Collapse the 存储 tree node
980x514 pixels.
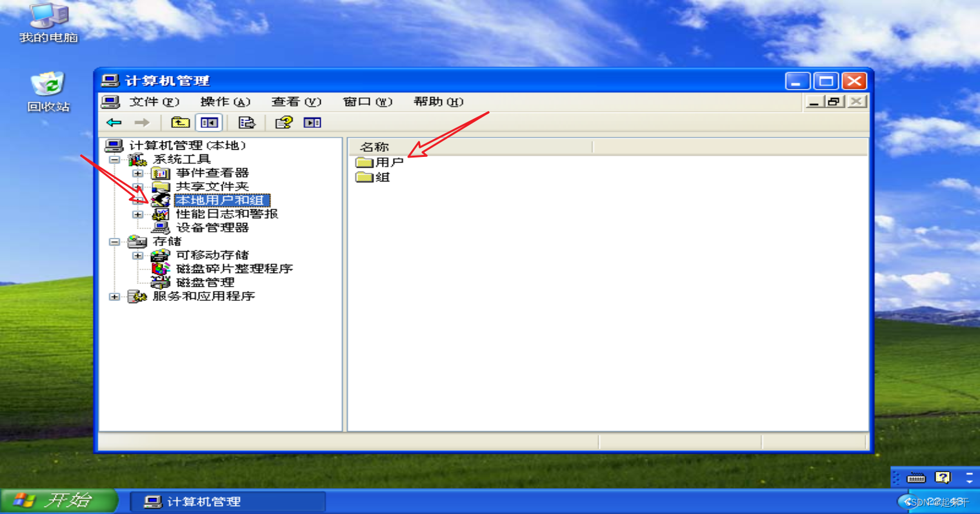[114, 242]
